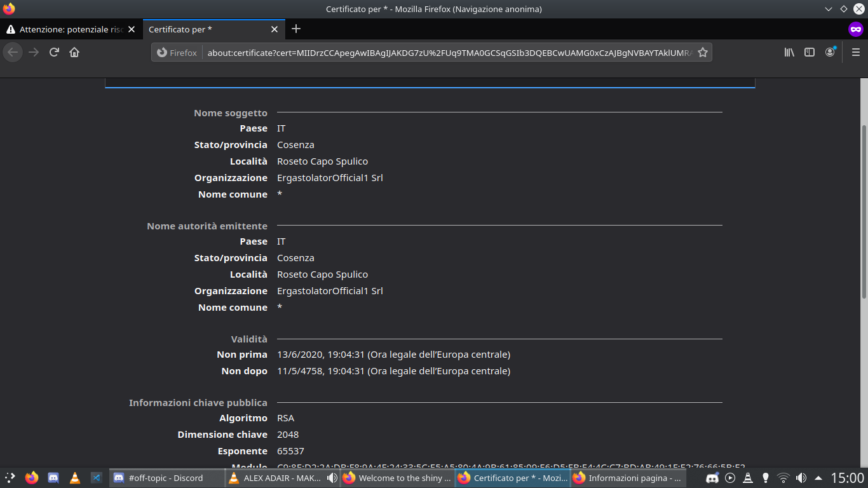The width and height of the screenshot is (868, 488).
Task: Open the media player tray icon
Action: pyautogui.click(x=730, y=478)
